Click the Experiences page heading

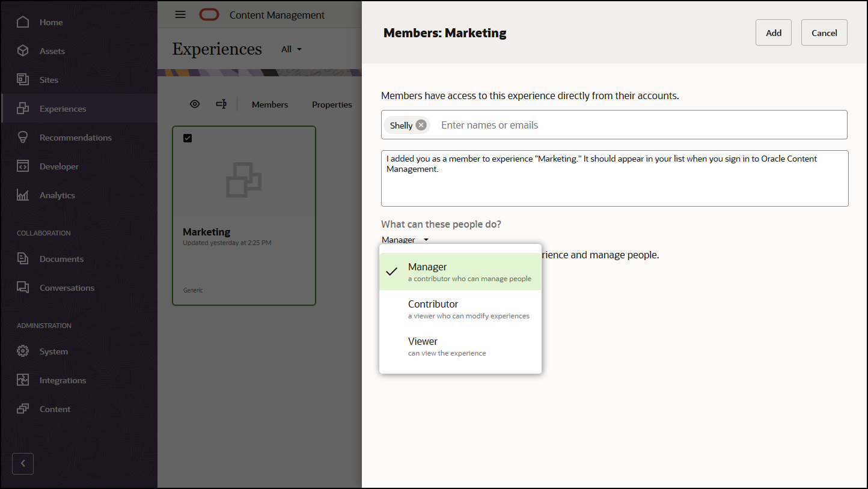click(x=217, y=49)
